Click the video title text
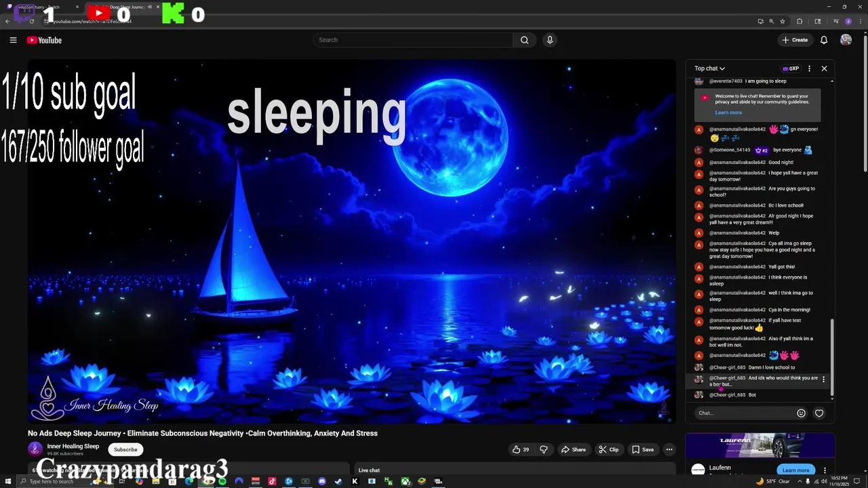The image size is (868, 488). tap(203, 433)
